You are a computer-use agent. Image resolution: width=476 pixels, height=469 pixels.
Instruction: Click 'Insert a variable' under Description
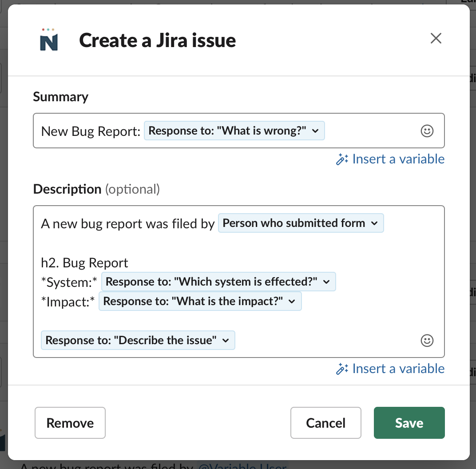(398, 368)
